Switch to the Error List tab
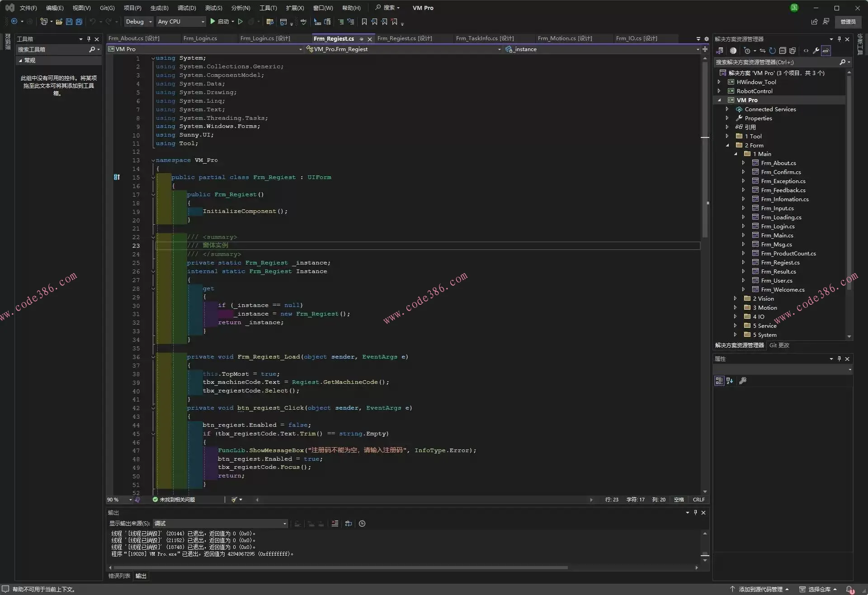The height and width of the screenshot is (595, 868). [x=119, y=576]
